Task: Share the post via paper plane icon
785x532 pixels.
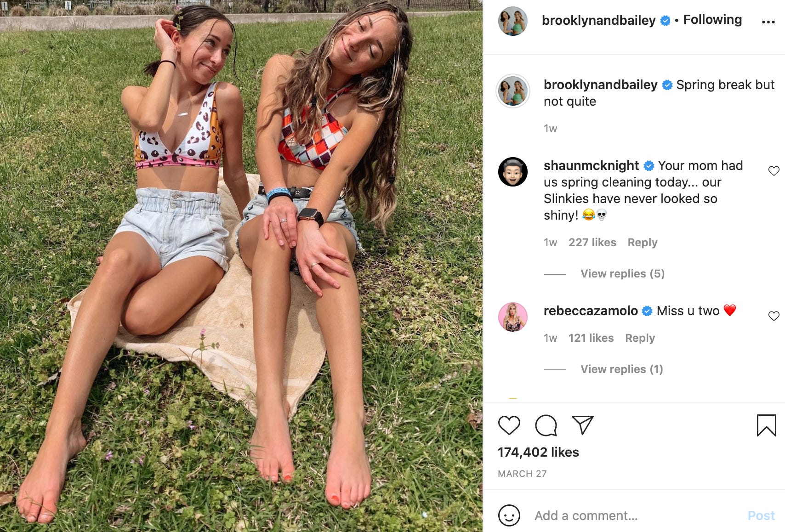Action: (583, 425)
